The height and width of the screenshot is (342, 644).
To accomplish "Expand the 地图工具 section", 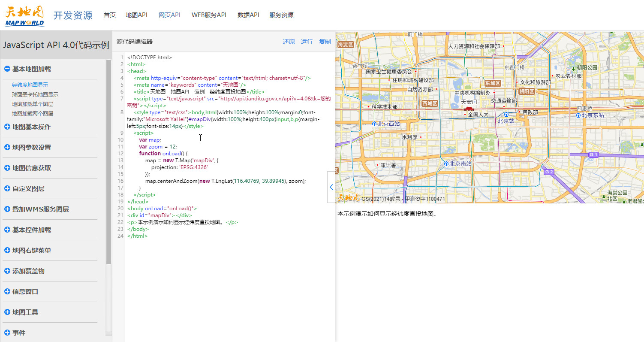I will pyautogui.click(x=7, y=312).
